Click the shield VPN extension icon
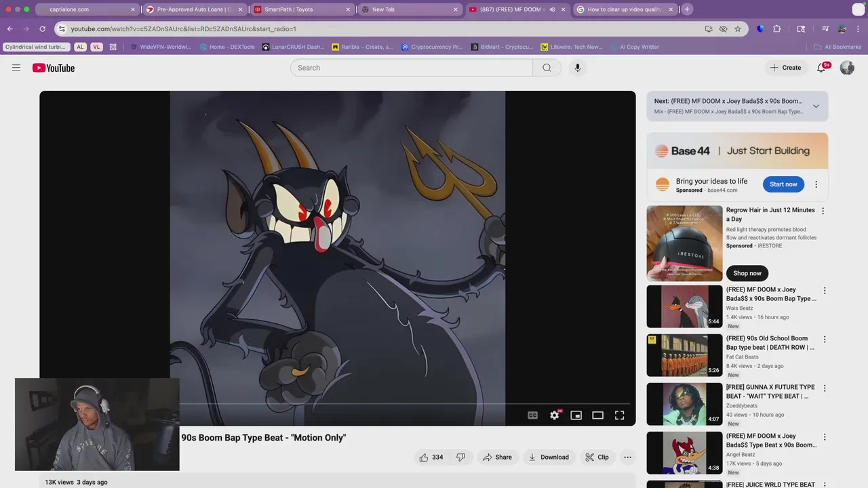This screenshot has height=488, width=868. [x=760, y=29]
